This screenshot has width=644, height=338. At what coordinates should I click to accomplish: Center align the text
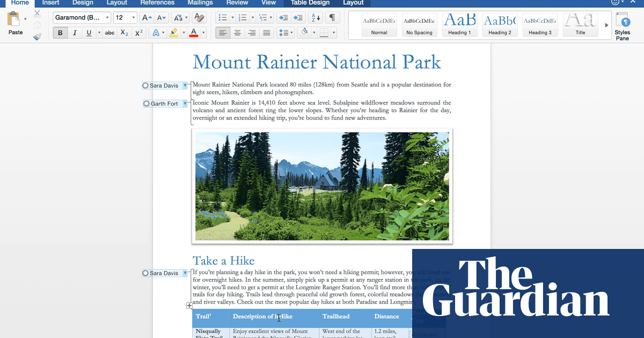pos(237,33)
